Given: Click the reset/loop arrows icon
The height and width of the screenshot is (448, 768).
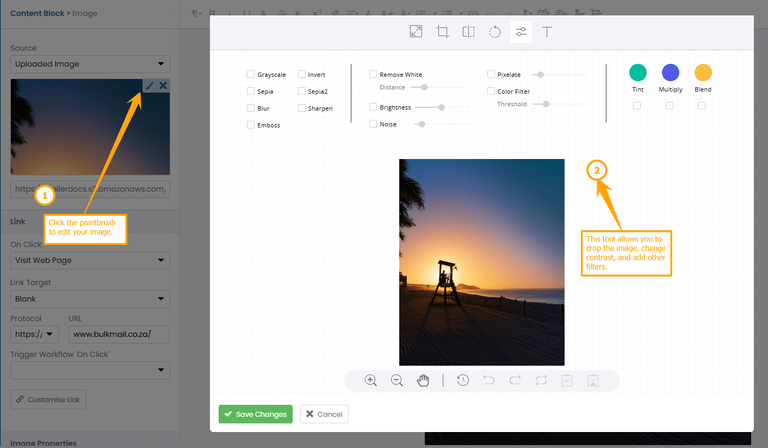Looking at the screenshot, I should pos(541,380).
